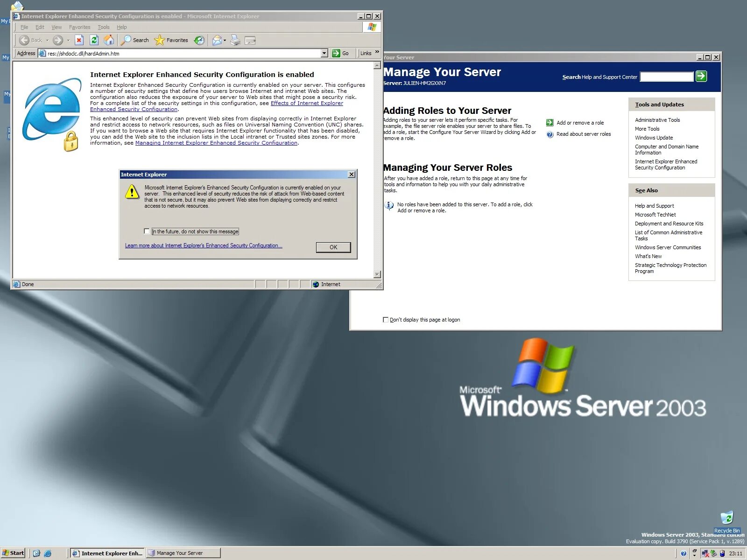The width and height of the screenshot is (747, 560).
Task: Click the IE scrollbar up arrow
Action: 377,66
